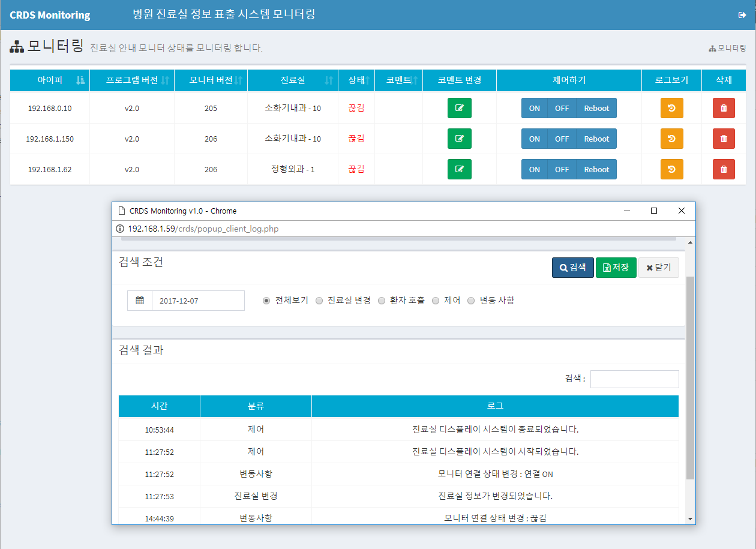This screenshot has height=549, width=756.
Task: Click the CRDS Monitoring brand title
Action: [x=50, y=15]
